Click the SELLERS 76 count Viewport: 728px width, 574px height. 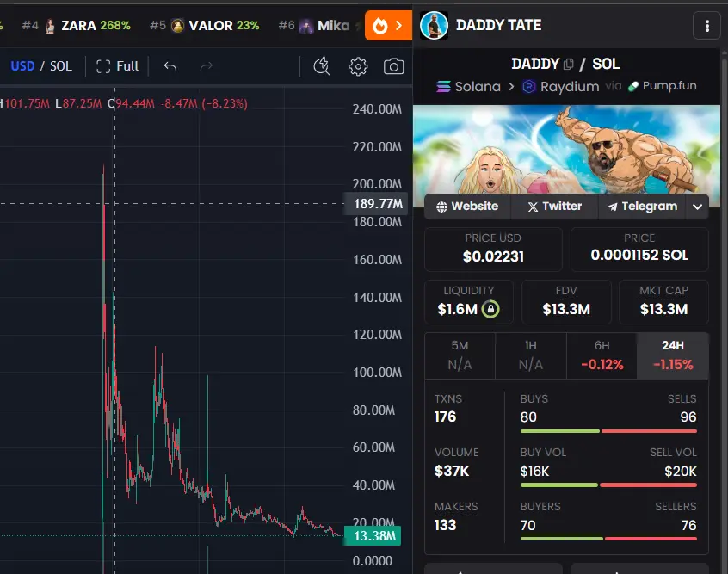[688, 525]
